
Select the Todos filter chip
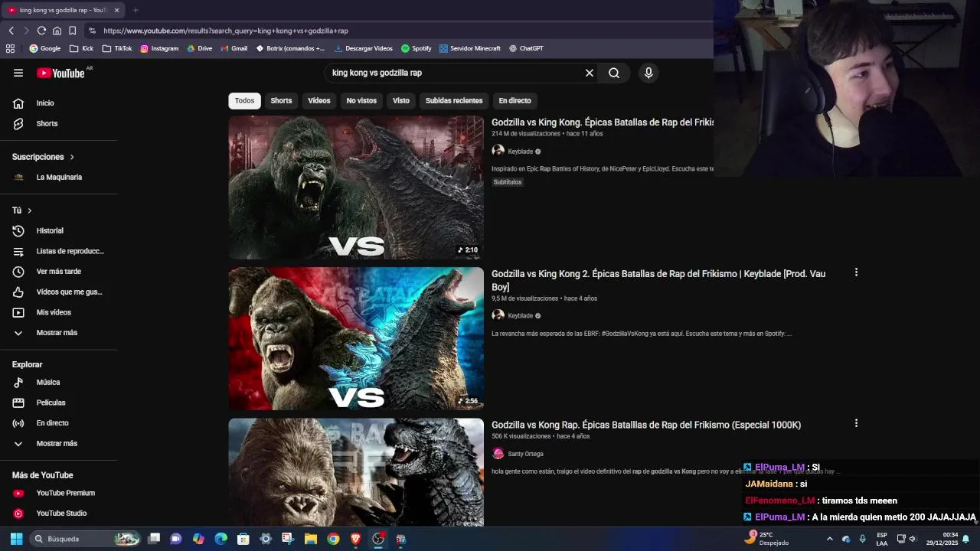pyautogui.click(x=244, y=100)
